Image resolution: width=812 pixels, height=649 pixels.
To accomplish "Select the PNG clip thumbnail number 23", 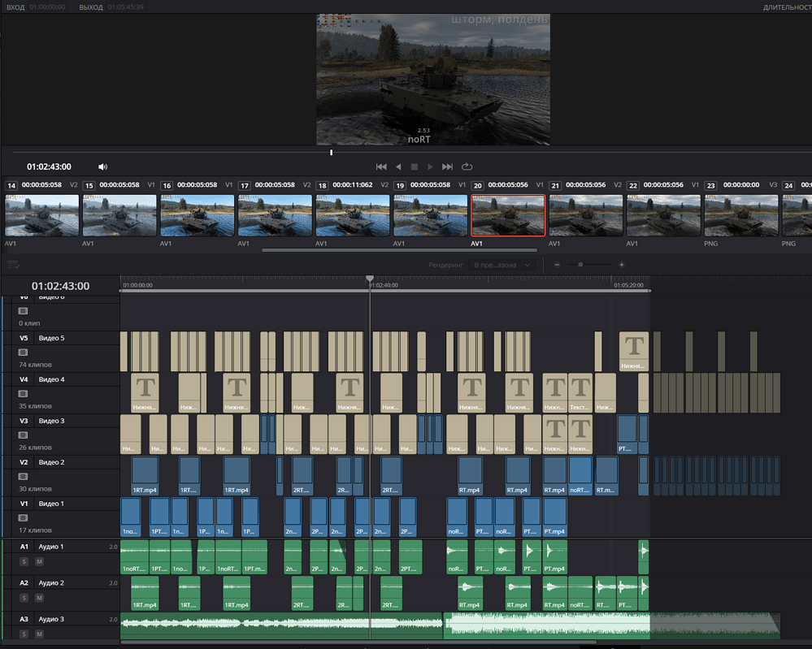I will (741, 215).
